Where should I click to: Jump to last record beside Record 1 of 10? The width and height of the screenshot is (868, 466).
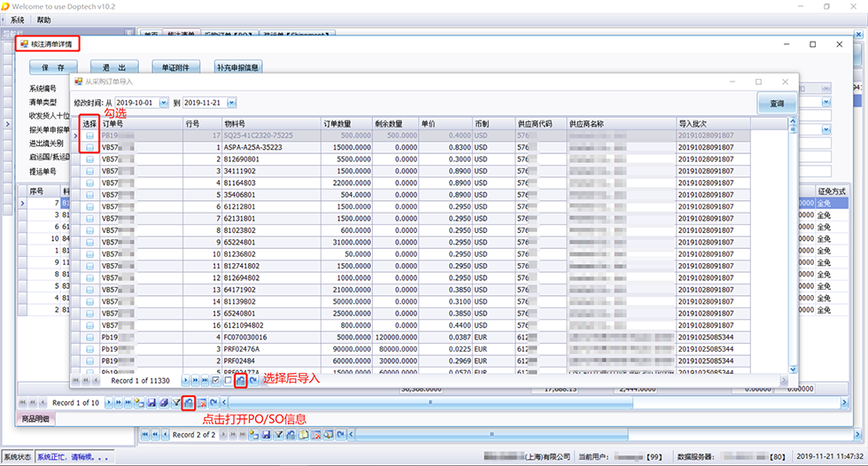click(x=128, y=403)
